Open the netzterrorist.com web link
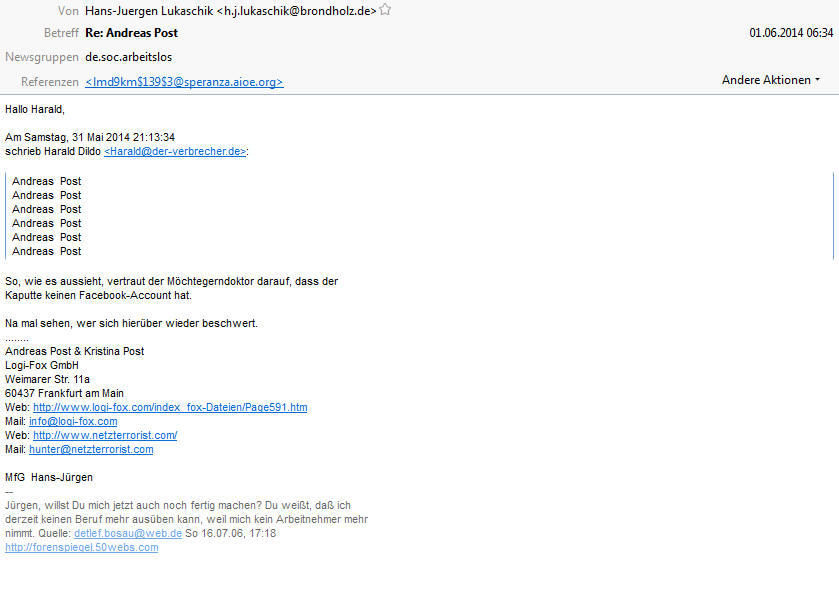The height and width of the screenshot is (589, 839). click(x=105, y=435)
